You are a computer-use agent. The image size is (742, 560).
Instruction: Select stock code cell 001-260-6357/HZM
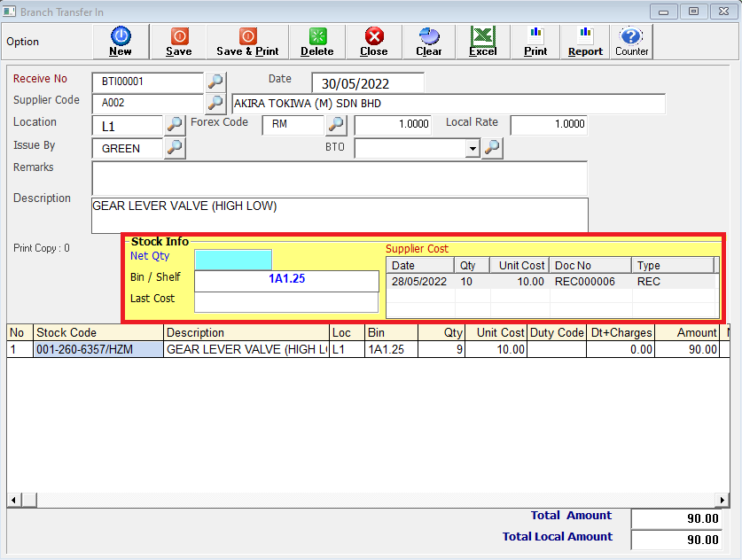click(x=98, y=349)
